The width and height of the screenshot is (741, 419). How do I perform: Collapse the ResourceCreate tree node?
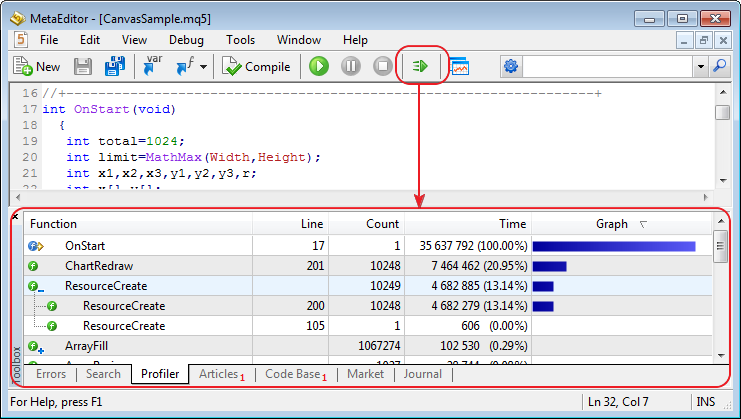[35, 286]
